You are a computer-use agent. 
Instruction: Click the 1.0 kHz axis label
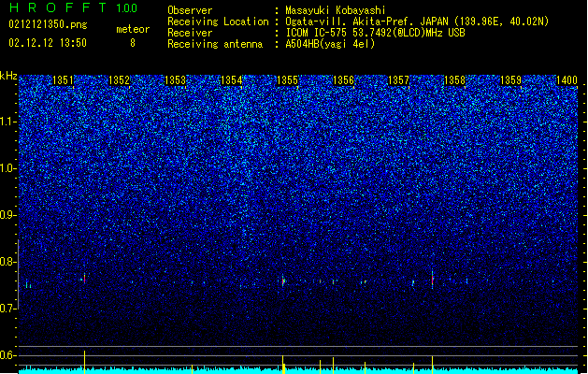[8, 168]
